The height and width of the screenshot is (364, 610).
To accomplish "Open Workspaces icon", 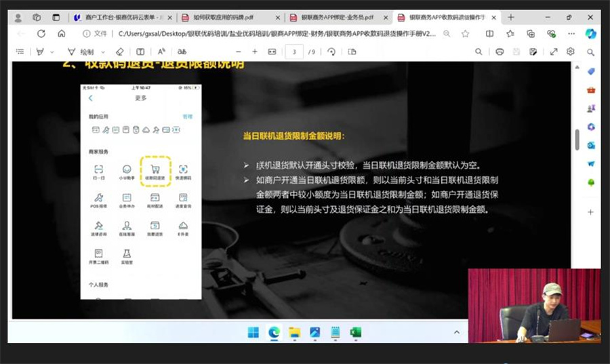I will [x=37, y=18].
